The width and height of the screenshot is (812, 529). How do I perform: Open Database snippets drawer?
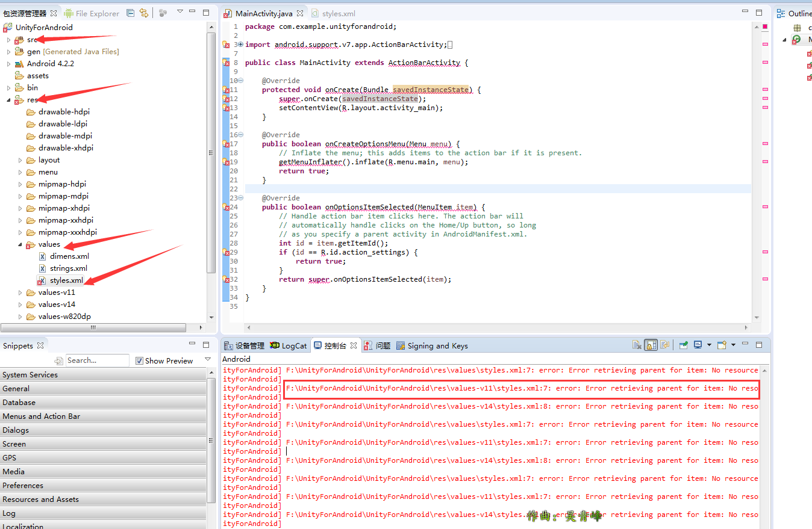pos(103,402)
